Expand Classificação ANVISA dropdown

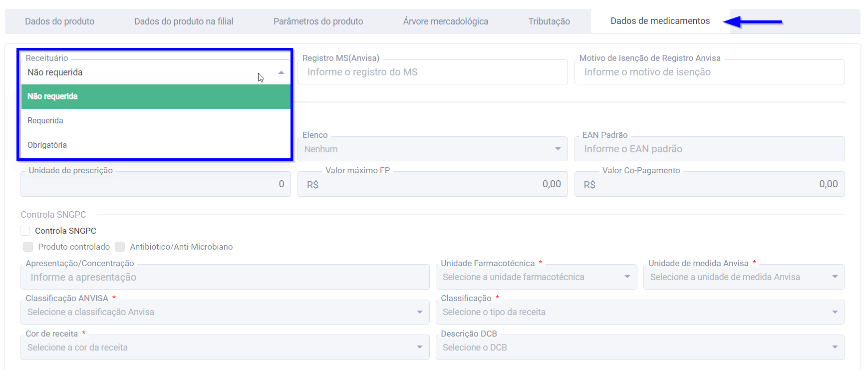pyautogui.click(x=225, y=312)
